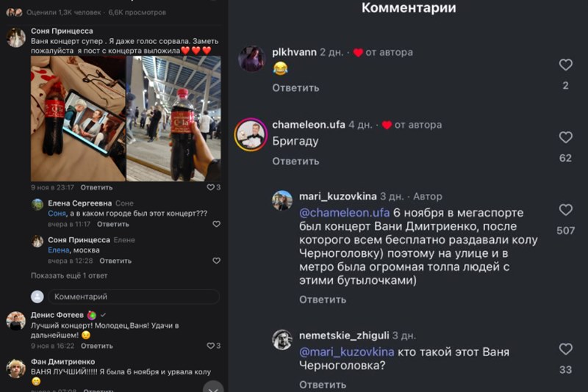The width and height of the screenshot is (588, 392).
Task: Expand "Показать ещё 1 ответ" replies
Action: tap(69, 275)
